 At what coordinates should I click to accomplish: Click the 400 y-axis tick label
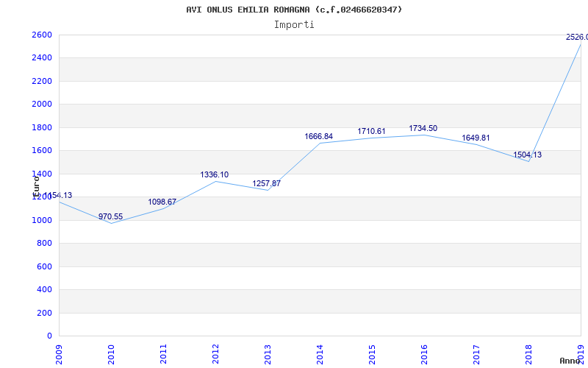coord(44,289)
